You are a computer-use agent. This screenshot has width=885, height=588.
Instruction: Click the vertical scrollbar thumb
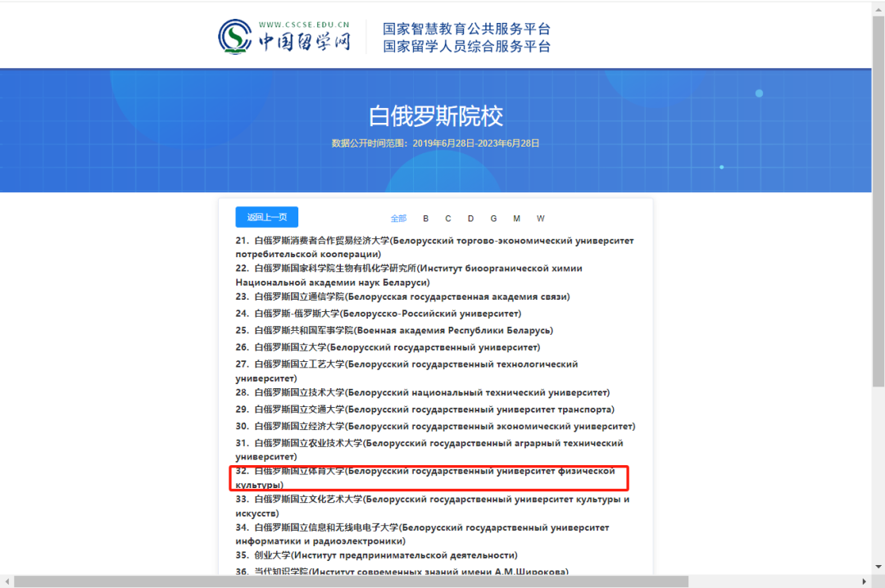click(878, 201)
